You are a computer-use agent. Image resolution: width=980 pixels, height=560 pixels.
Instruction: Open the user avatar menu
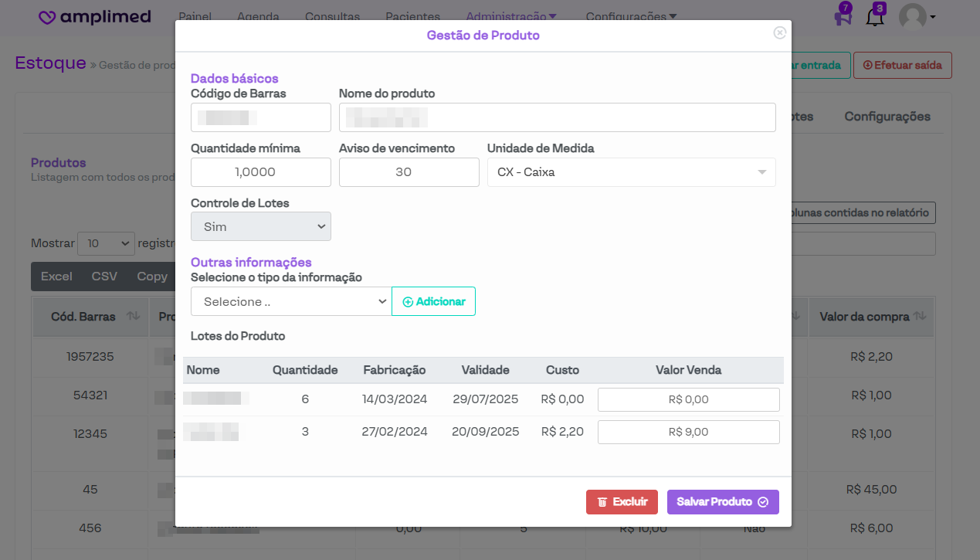pyautogui.click(x=917, y=17)
